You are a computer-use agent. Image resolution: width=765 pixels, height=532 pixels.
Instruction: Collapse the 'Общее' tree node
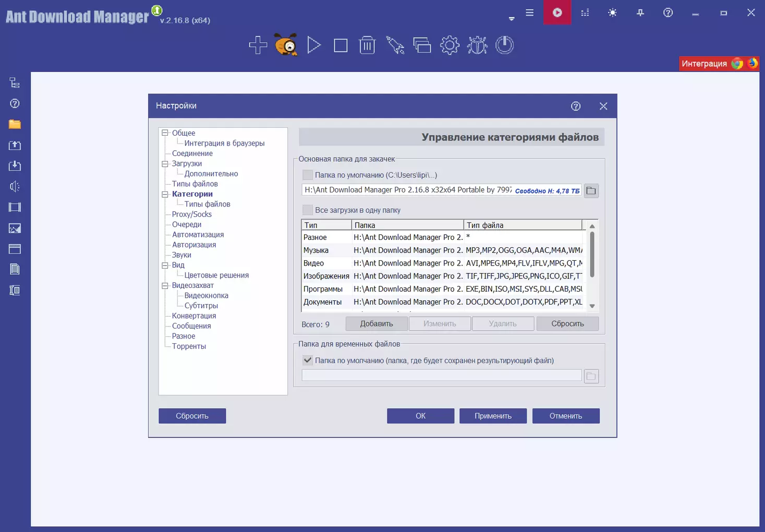(165, 133)
